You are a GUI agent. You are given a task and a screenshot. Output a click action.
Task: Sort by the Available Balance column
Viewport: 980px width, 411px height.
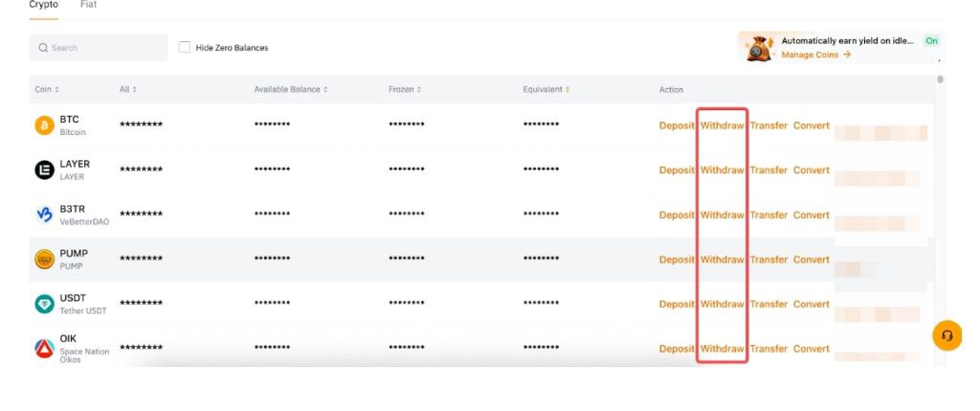click(290, 90)
